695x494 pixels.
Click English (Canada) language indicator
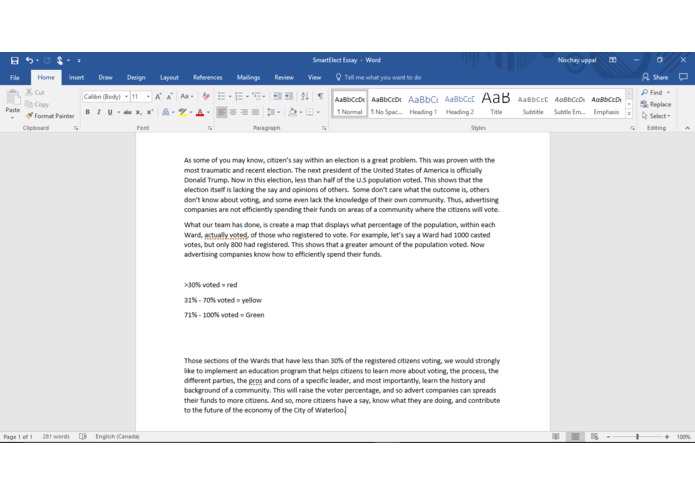click(x=117, y=437)
